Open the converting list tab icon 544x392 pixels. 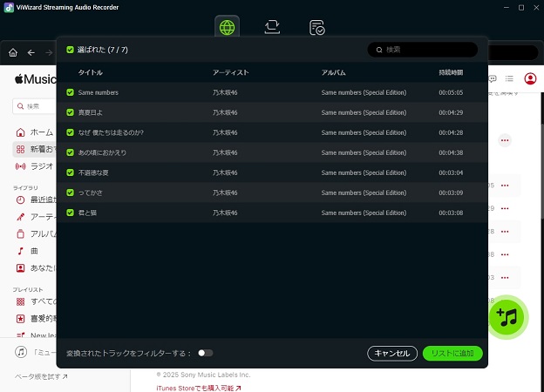click(272, 27)
